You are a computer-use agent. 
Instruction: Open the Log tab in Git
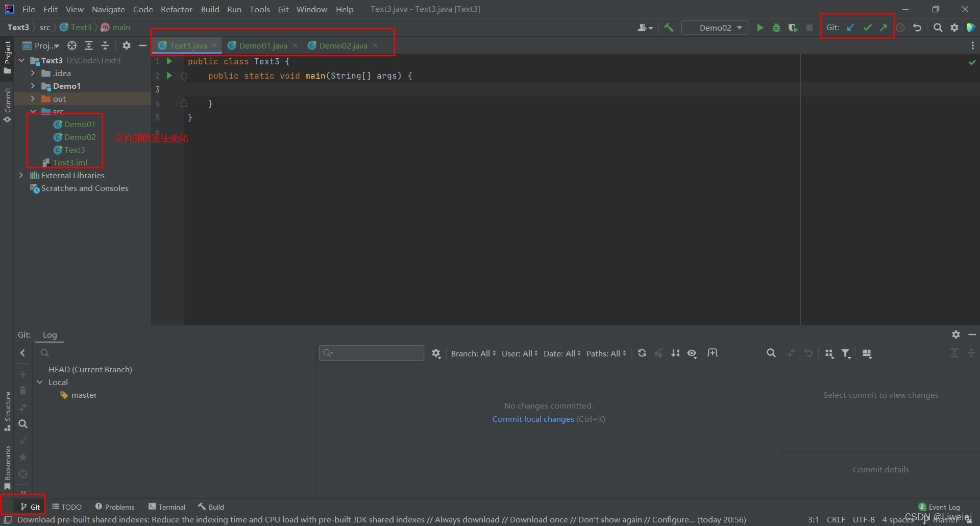click(x=50, y=334)
